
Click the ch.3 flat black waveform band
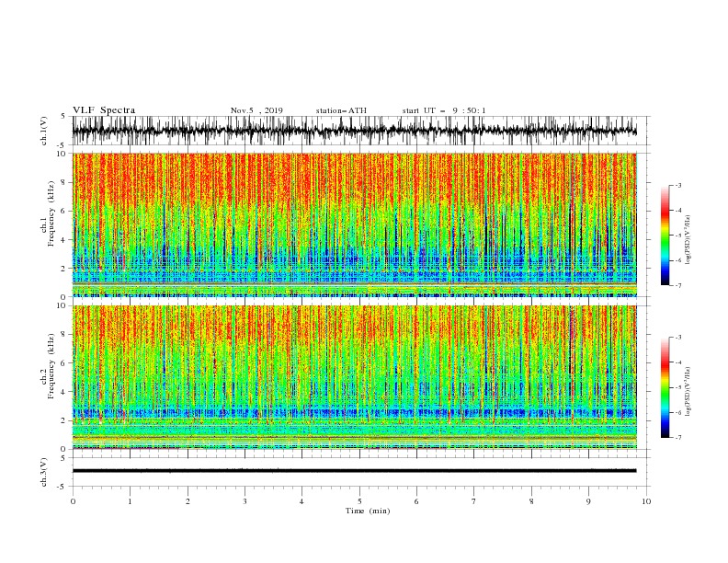coord(354,471)
